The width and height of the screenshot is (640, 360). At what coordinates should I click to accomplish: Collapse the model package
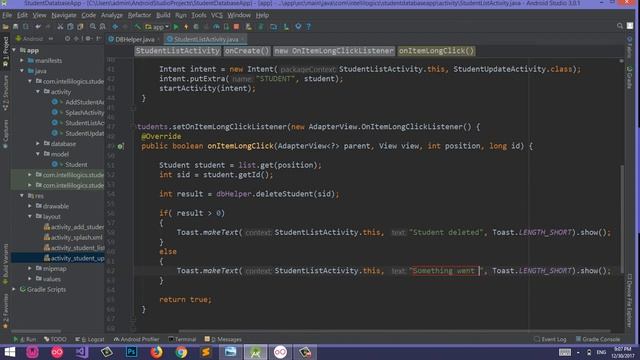pyautogui.click(x=38, y=154)
